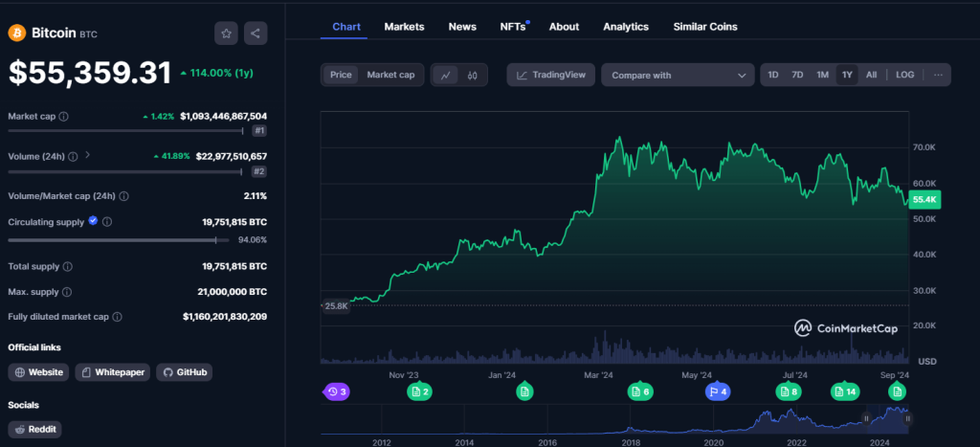This screenshot has width=980, height=447.
Task: Set chart range to 1Y
Action: tap(847, 75)
